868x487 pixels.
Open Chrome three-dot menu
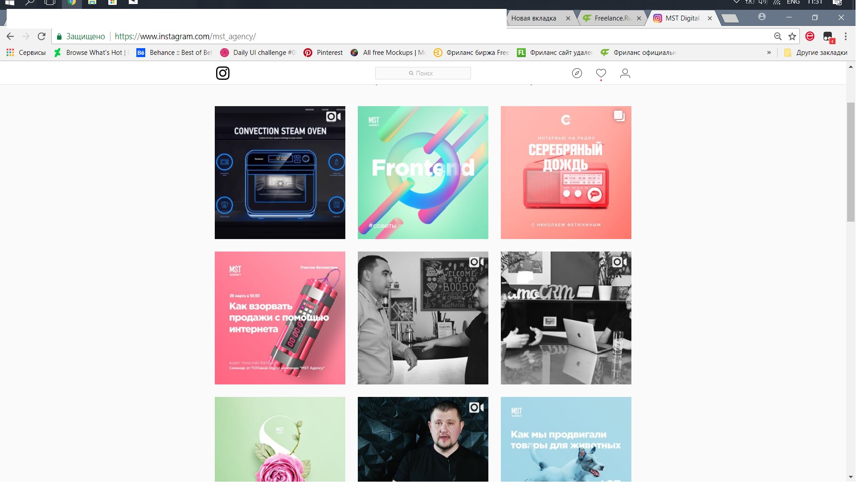[845, 37]
